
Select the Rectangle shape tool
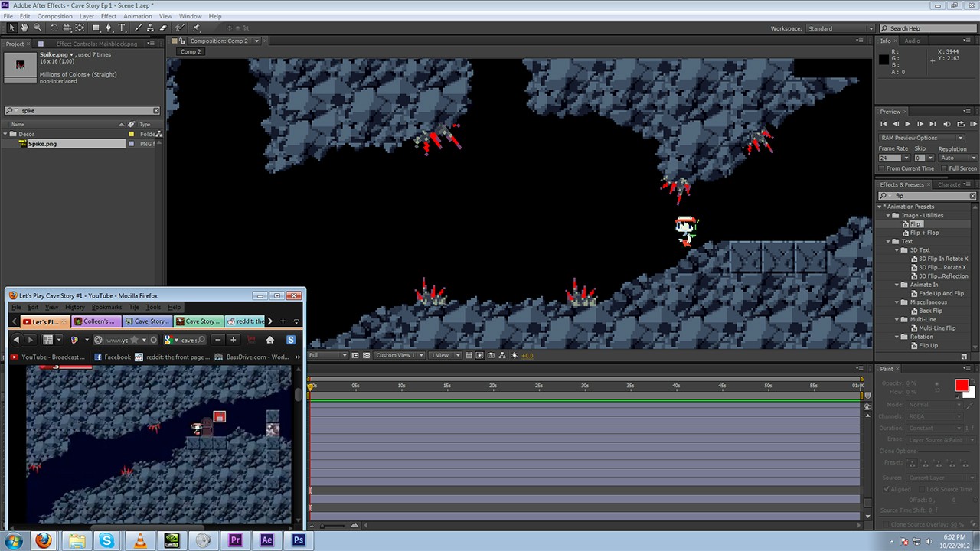coord(96,28)
